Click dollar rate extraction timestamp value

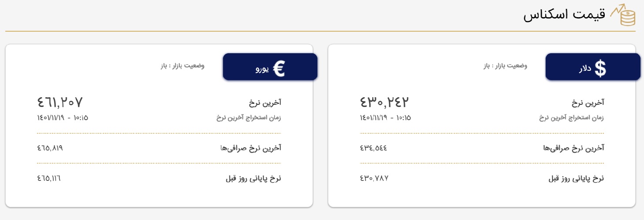[x=386, y=117]
